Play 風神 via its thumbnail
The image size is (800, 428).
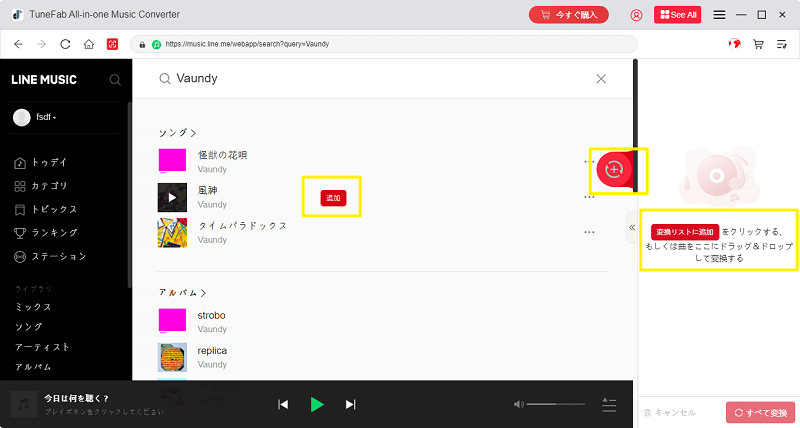(172, 197)
